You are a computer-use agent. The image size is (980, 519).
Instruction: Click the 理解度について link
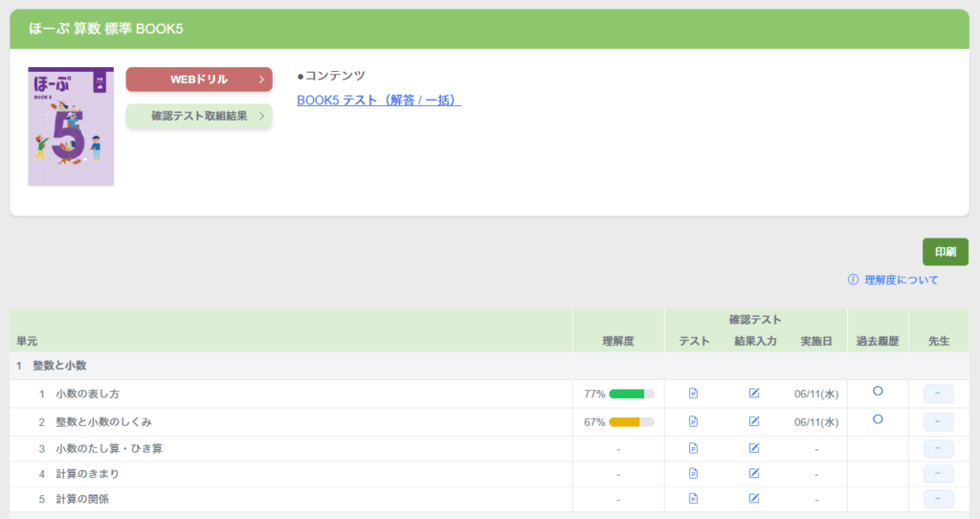coord(901,280)
